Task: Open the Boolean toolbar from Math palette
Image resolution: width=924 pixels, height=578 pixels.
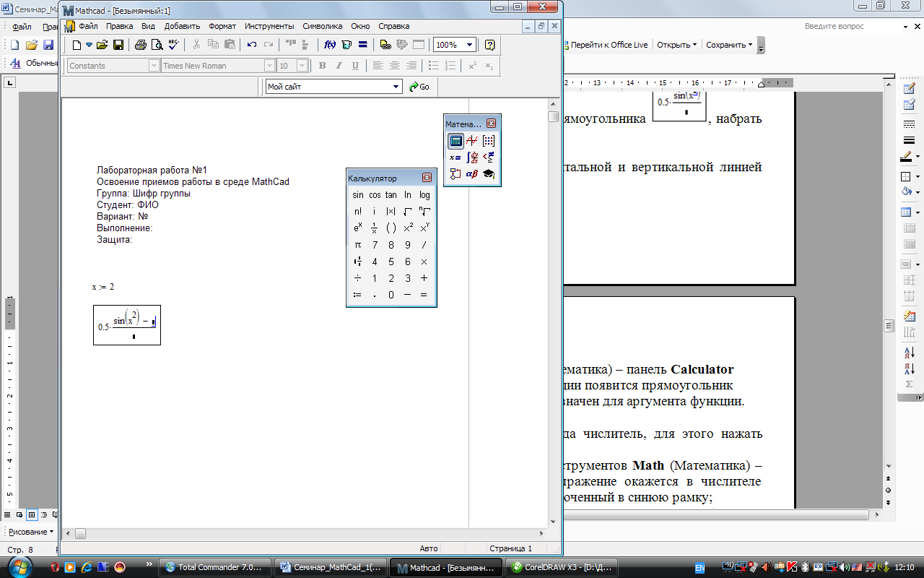Action: click(x=489, y=158)
